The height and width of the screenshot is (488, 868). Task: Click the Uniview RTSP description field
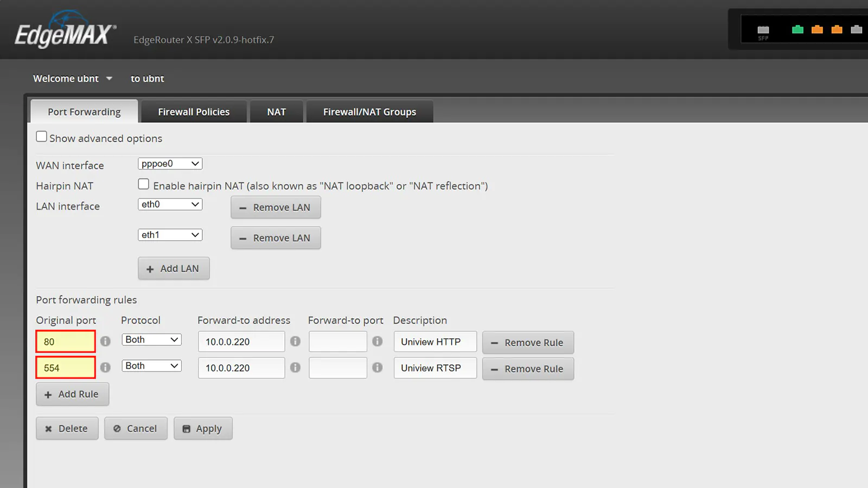click(435, 368)
